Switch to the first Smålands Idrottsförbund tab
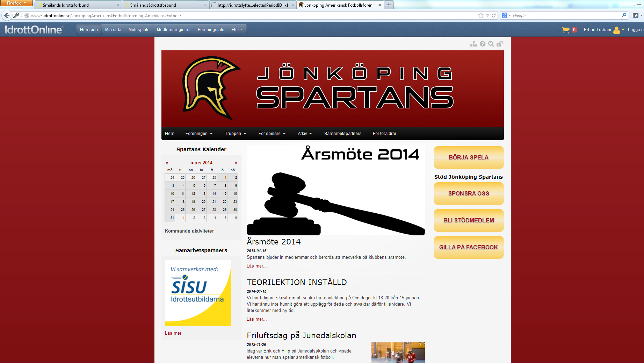 (78, 5)
